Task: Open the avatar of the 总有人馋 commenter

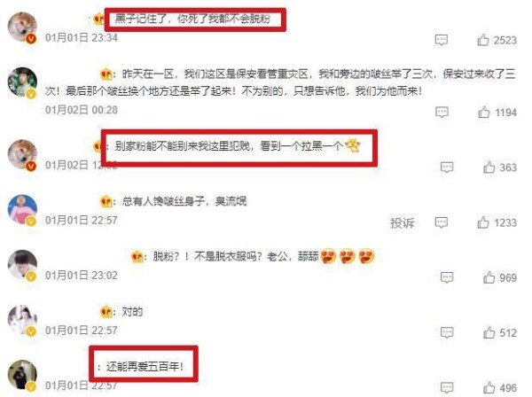Action: 22,209
